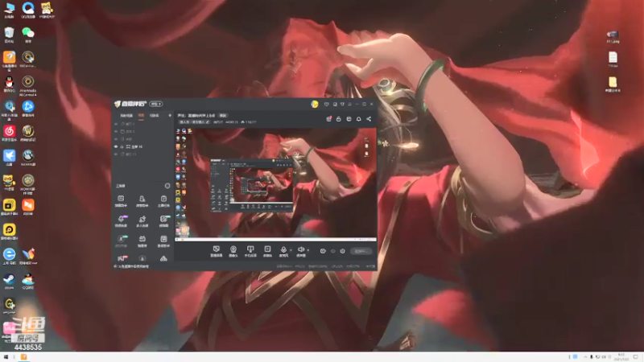Toggle visibility of the third source row
The height and width of the screenshot is (362, 644).
tap(116, 139)
